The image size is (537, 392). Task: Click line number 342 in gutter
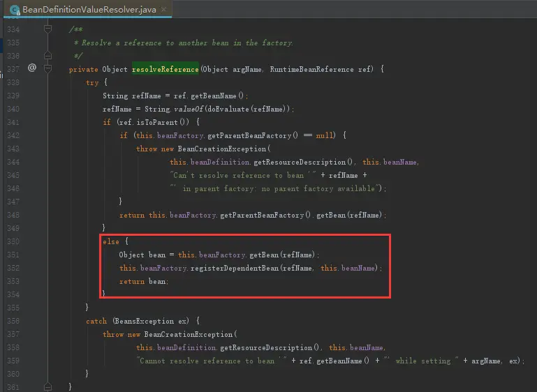pyautogui.click(x=13, y=135)
